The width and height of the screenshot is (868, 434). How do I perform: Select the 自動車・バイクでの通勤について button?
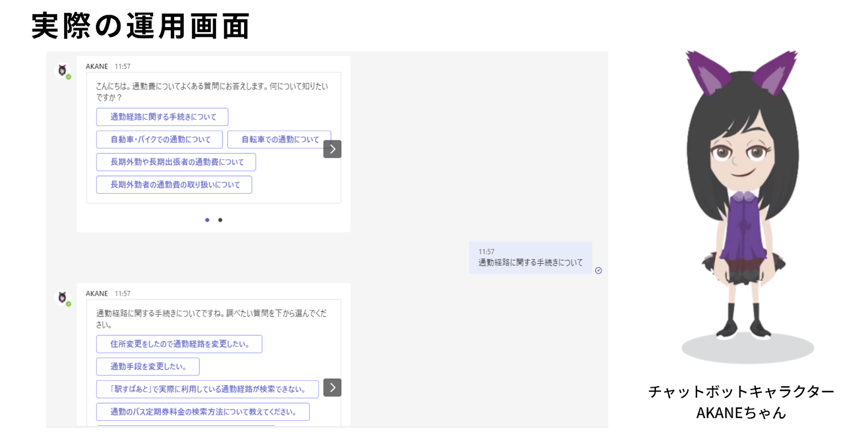click(x=159, y=139)
